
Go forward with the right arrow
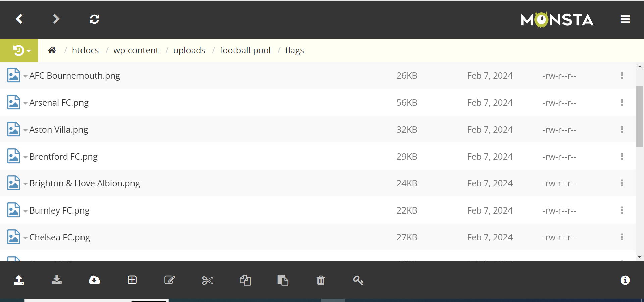click(x=56, y=19)
